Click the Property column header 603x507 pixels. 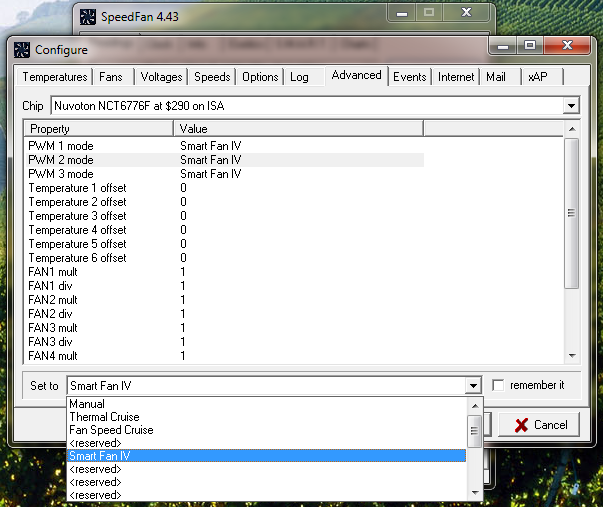tap(98, 128)
